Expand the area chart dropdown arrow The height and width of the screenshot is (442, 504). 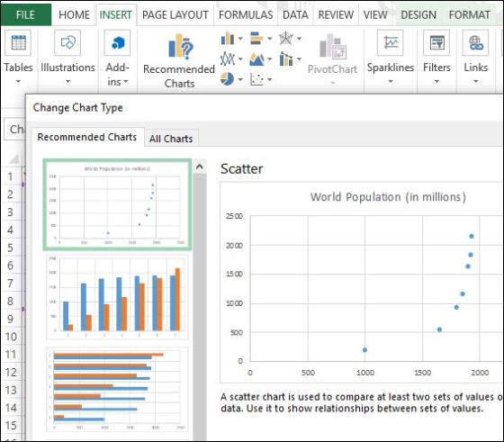[x=269, y=59]
